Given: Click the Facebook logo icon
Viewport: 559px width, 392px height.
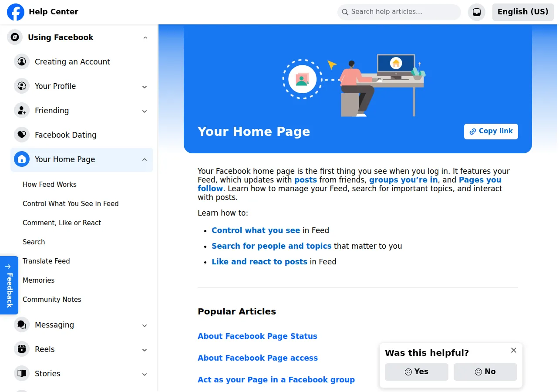Looking at the screenshot, I should 16,12.
